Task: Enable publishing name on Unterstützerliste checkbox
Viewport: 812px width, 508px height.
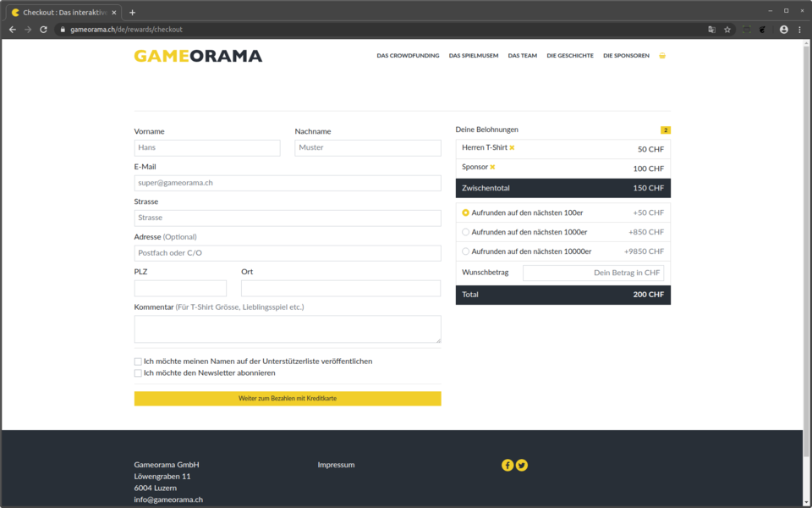Action: click(x=138, y=362)
